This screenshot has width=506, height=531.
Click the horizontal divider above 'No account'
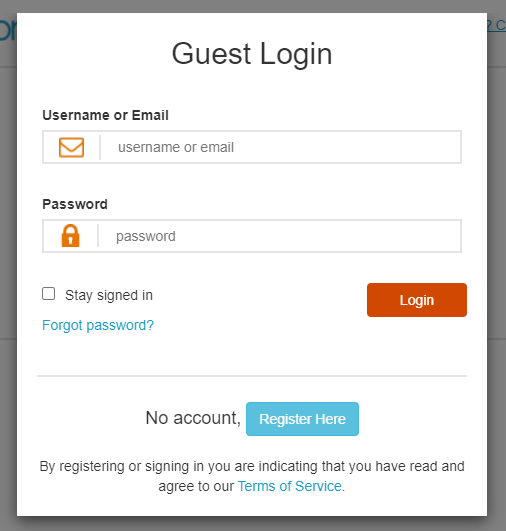tap(252, 376)
